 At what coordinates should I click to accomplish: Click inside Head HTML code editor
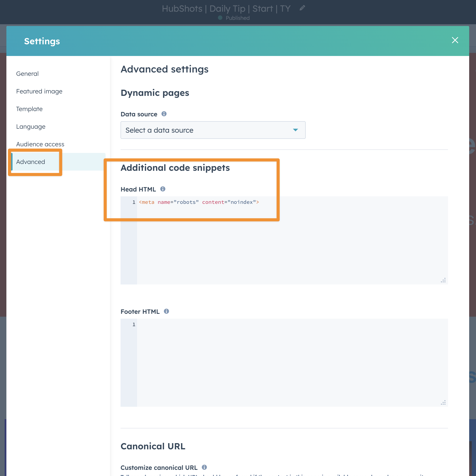tap(291, 246)
